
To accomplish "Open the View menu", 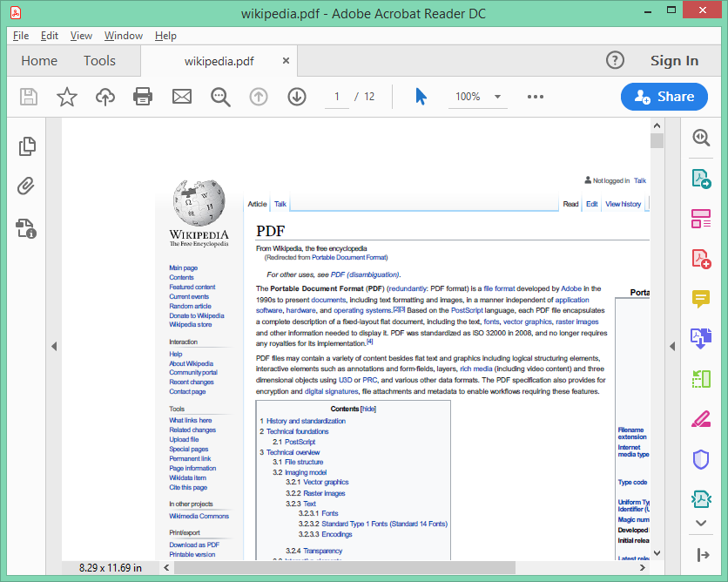I will pyautogui.click(x=81, y=36).
